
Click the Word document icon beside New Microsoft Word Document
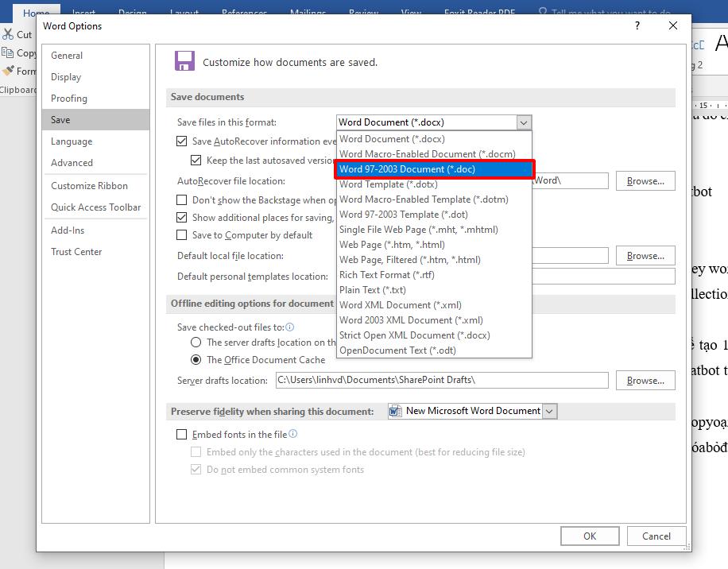pyautogui.click(x=395, y=411)
